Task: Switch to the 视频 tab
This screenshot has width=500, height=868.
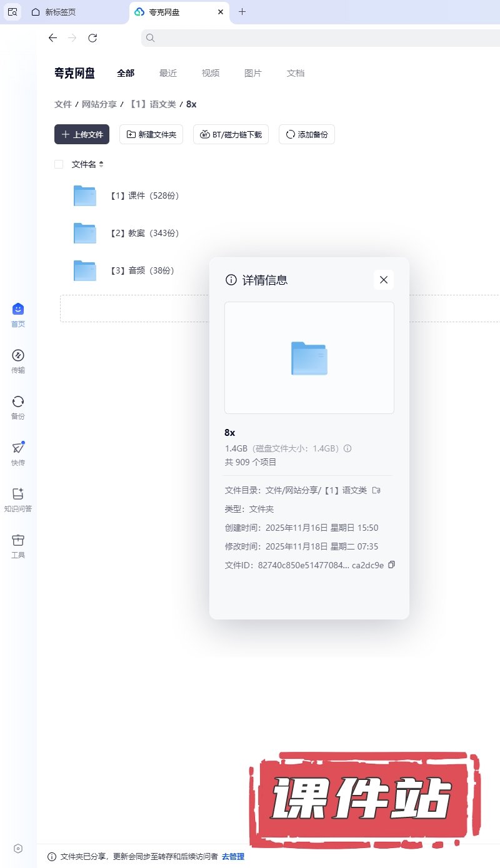Action: click(211, 73)
